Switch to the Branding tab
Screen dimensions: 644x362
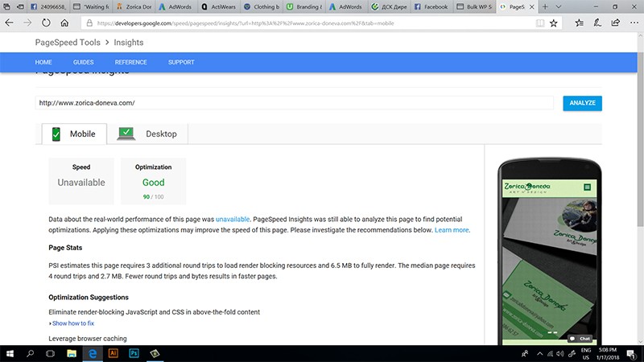(304, 6)
